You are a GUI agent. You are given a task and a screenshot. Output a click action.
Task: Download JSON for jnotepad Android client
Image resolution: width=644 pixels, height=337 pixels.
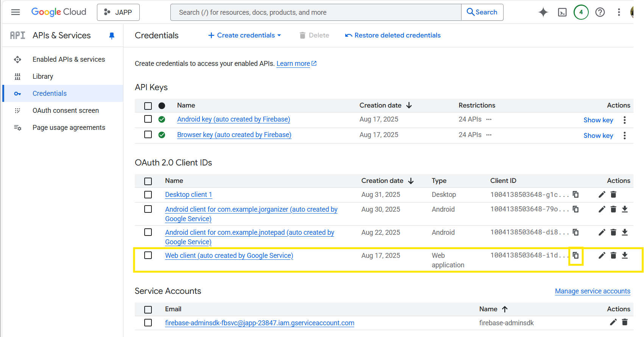coord(625,232)
